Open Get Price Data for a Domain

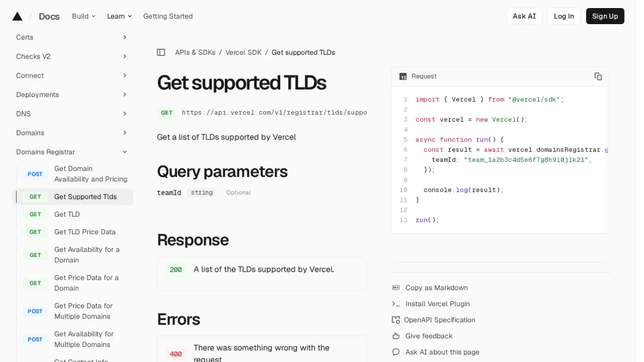point(75,283)
